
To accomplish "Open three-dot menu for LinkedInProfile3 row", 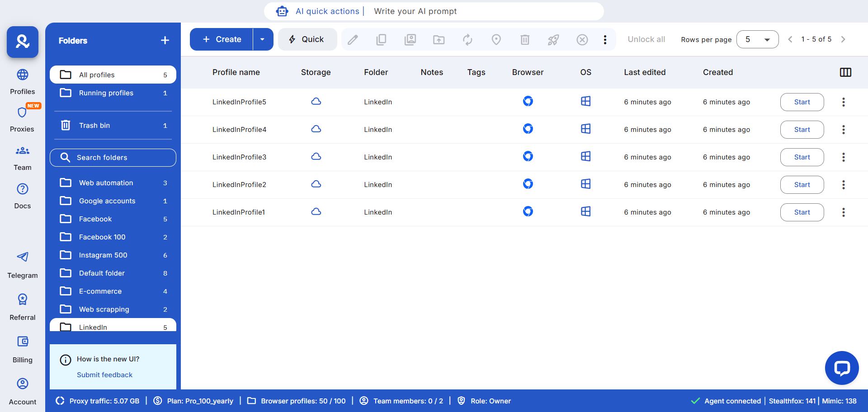I will click(x=843, y=157).
